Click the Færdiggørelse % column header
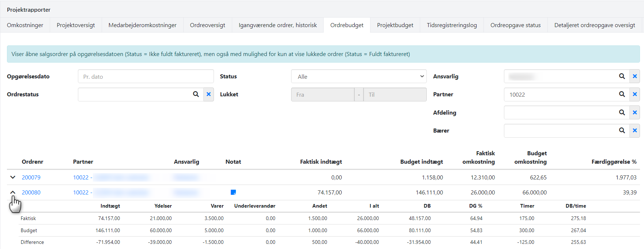The width and height of the screenshot is (644, 249). click(x=614, y=161)
